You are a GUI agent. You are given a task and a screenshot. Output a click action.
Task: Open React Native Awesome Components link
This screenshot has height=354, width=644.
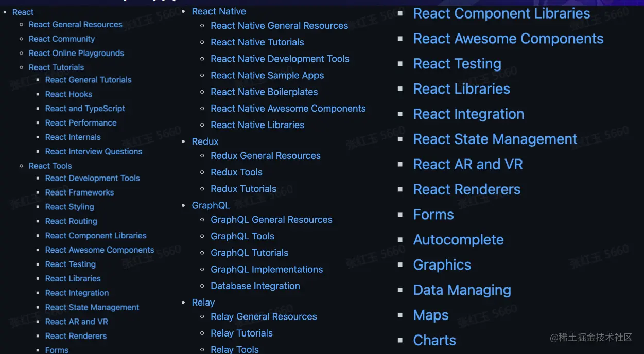tap(288, 109)
